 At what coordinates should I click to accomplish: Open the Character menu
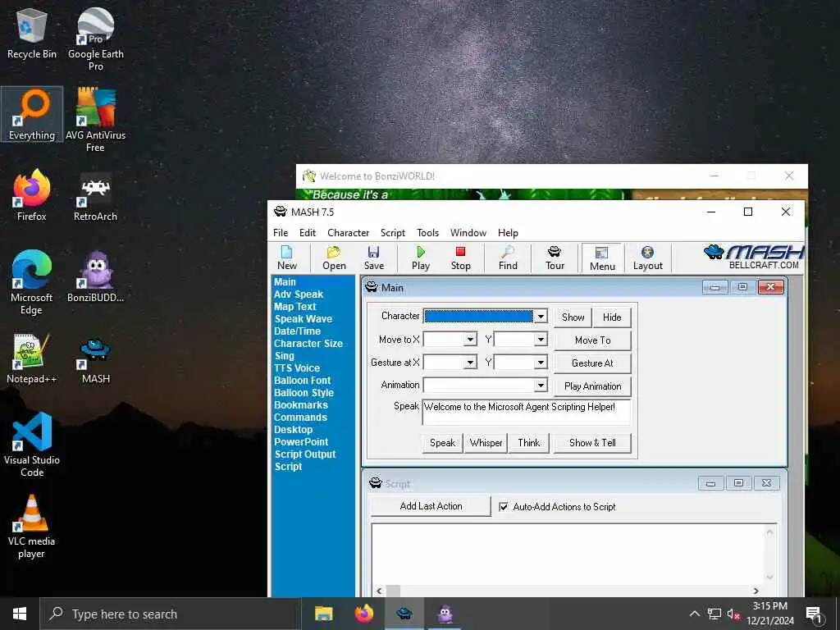click(348, 232)
